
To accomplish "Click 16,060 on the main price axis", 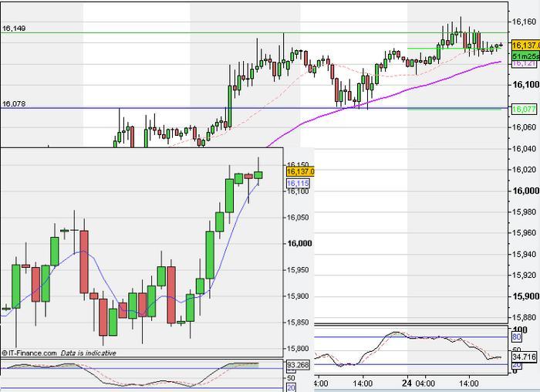I will 524,127.
